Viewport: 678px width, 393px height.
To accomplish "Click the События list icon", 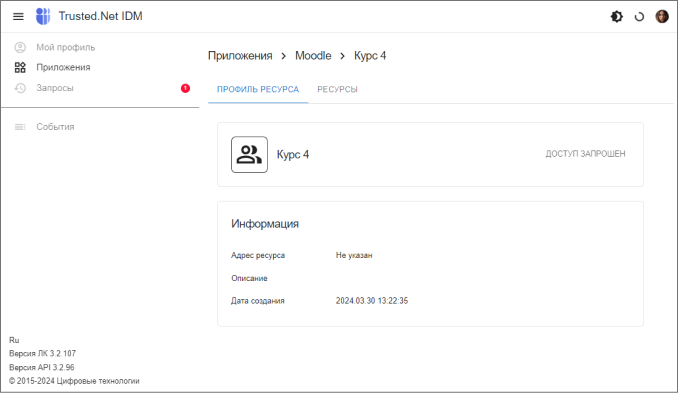I will pos(20,127).
